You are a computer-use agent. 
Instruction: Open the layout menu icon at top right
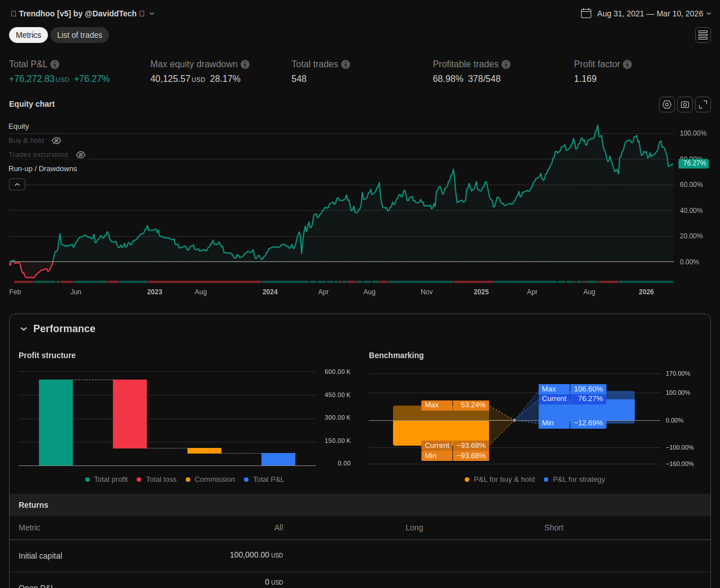(x=703, y=35)
